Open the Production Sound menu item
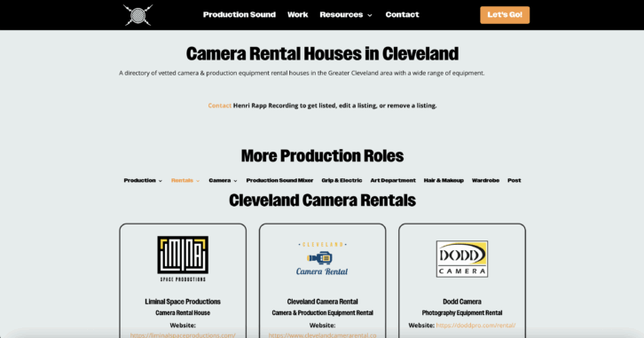 (x=240, y=15)
